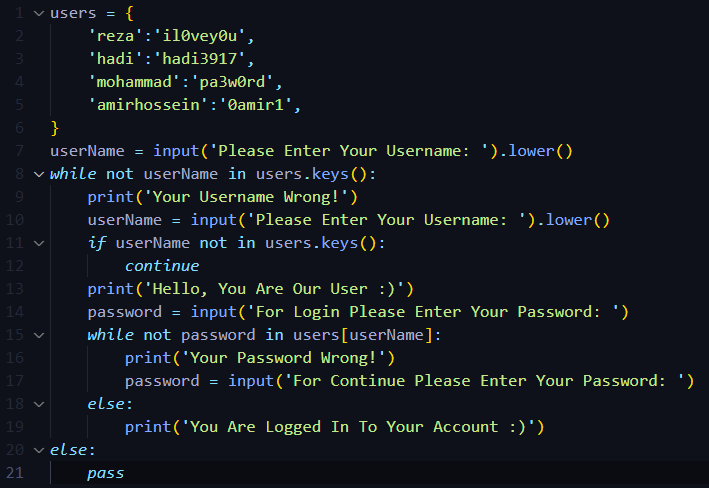Click line number 13 in the gutter
709x488 pixels.
click(x=15, y=289)
